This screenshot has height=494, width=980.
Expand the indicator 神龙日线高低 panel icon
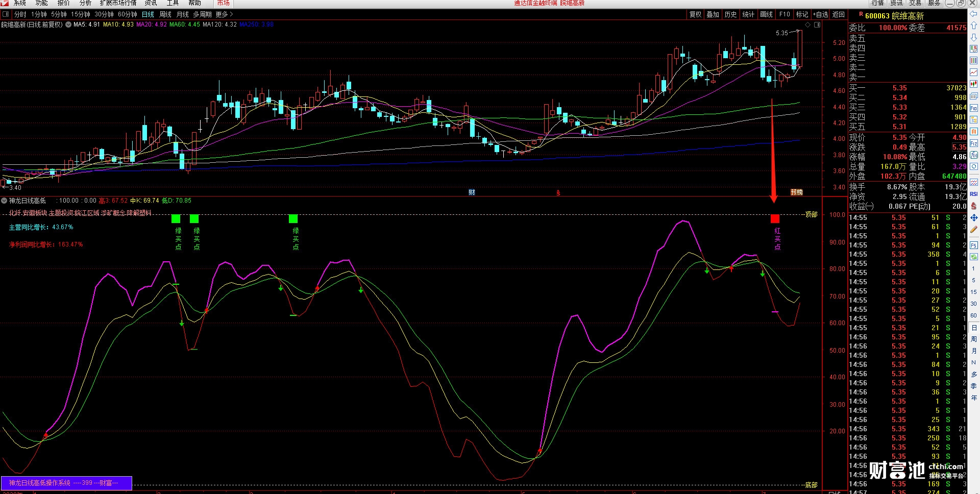[x=5, y=201]
